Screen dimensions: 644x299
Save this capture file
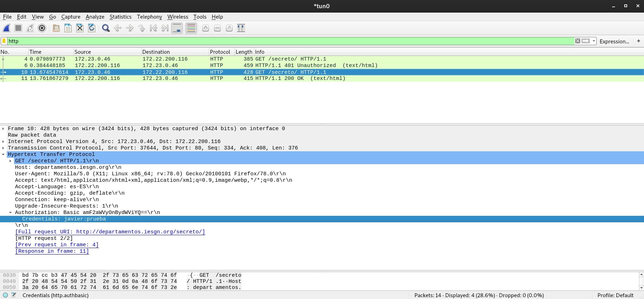(68, 28)
